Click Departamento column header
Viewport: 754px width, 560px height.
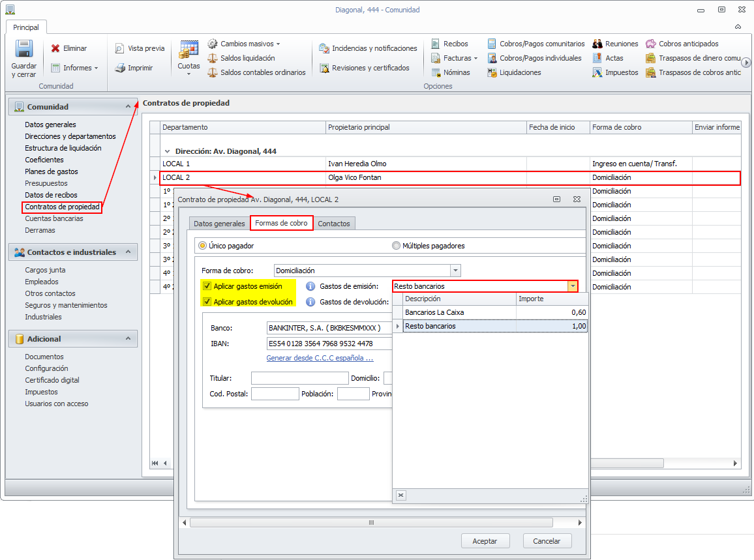point(243,127)
